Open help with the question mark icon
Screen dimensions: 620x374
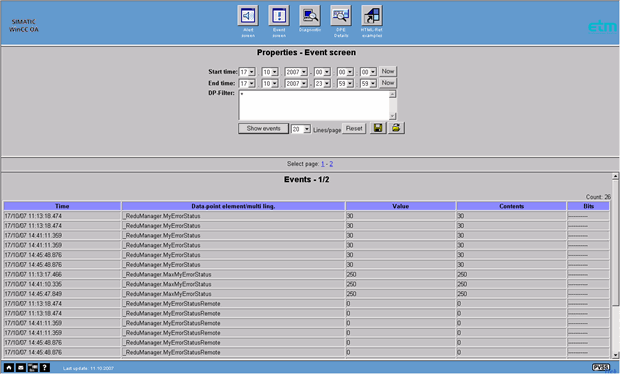click(x=45, y=368)
